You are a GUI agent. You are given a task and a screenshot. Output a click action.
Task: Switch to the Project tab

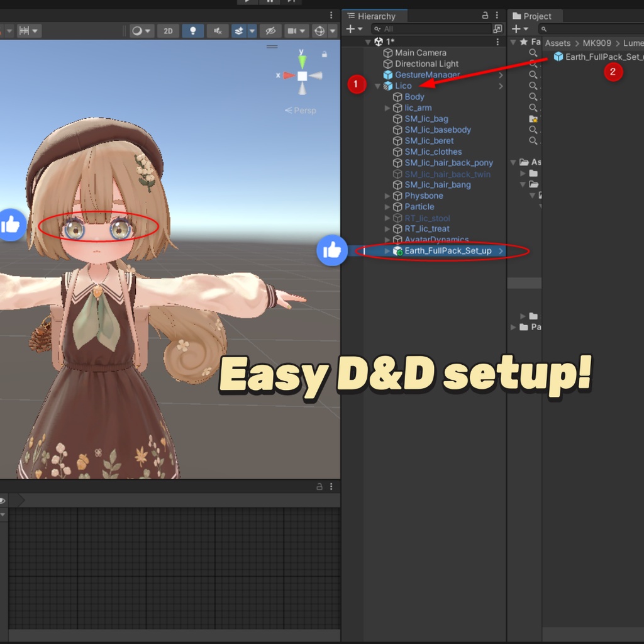click(x=535, y=16)
